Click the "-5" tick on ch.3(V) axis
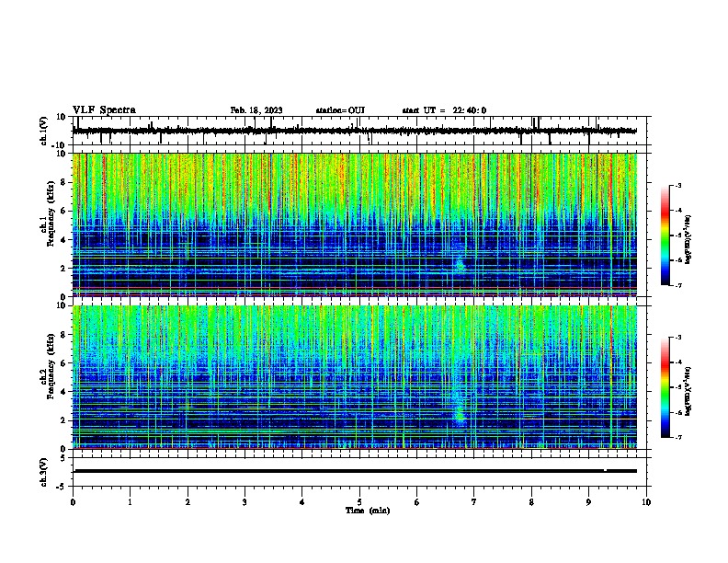Viewport: 728px width, 563px height. (62, 487)
